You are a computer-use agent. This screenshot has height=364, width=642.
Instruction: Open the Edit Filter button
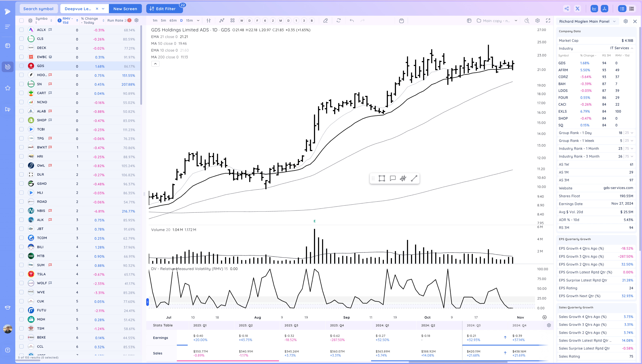point(164,9)
